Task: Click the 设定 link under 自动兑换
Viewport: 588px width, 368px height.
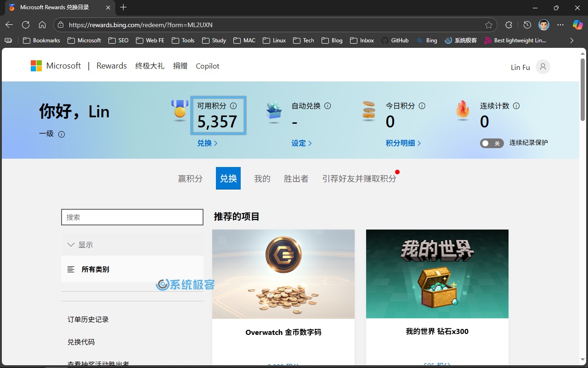Action: (x=301, y=143)
